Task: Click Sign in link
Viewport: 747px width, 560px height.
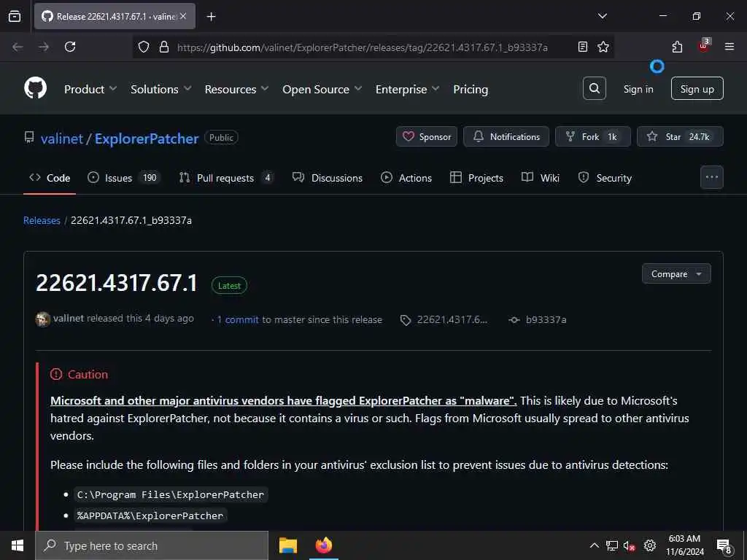Action: coord(638,89)
